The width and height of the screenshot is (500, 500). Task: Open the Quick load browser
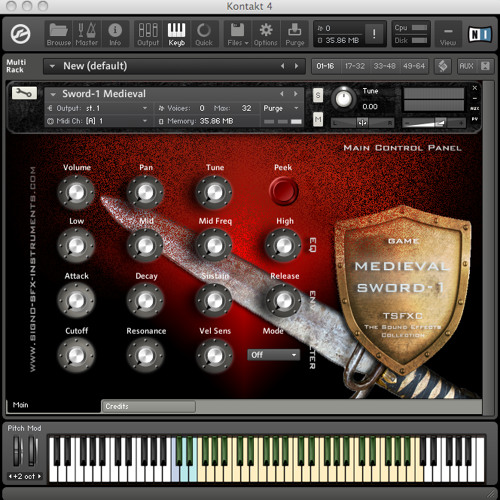coord(204,34)
